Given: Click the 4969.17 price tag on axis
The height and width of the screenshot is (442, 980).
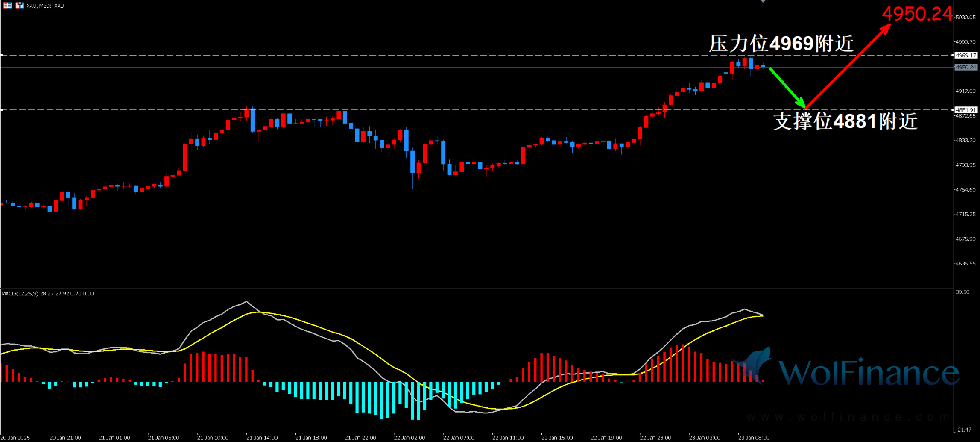Looking at the screenshot, I should (x=965, y=55).
